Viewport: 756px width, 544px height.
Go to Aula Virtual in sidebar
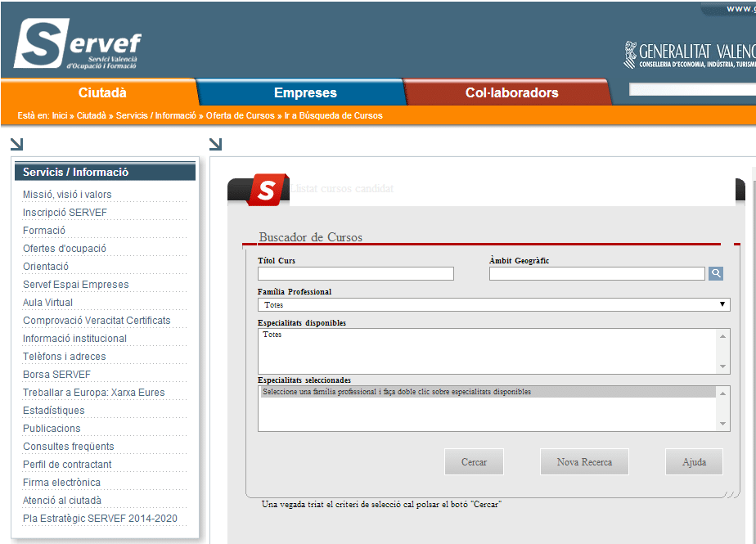[x=47, y=303]
